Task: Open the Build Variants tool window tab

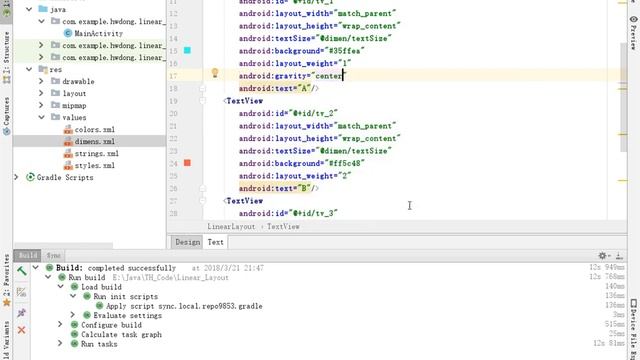Action: 7,340
